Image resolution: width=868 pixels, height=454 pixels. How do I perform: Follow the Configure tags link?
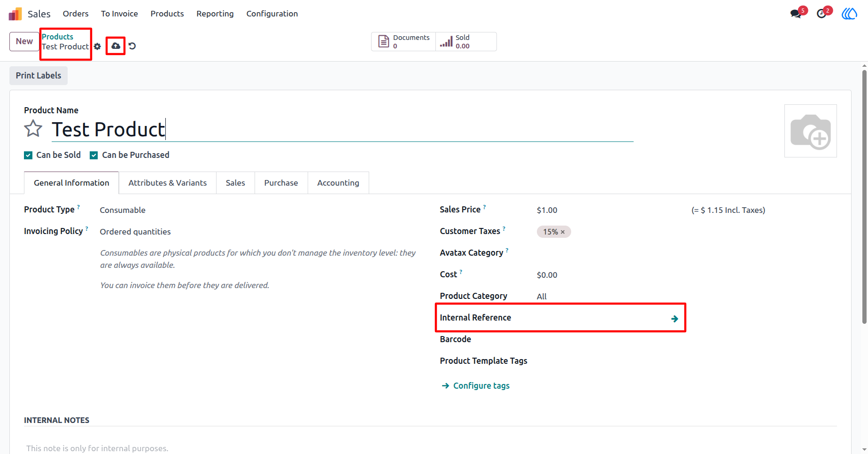click(x=476, y=386)
